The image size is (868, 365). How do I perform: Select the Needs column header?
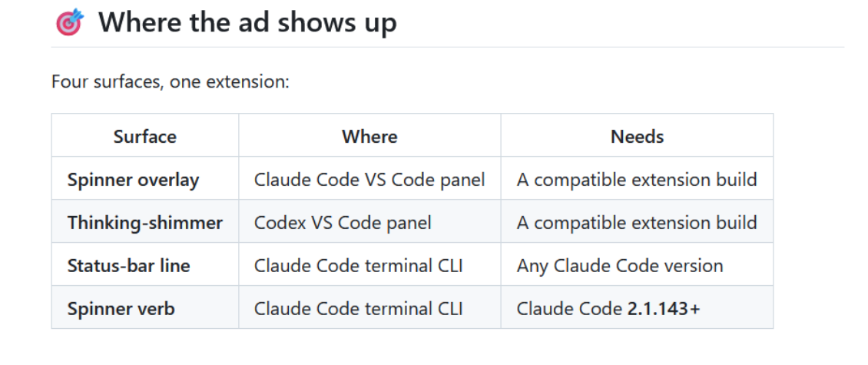tap(637, 136)
